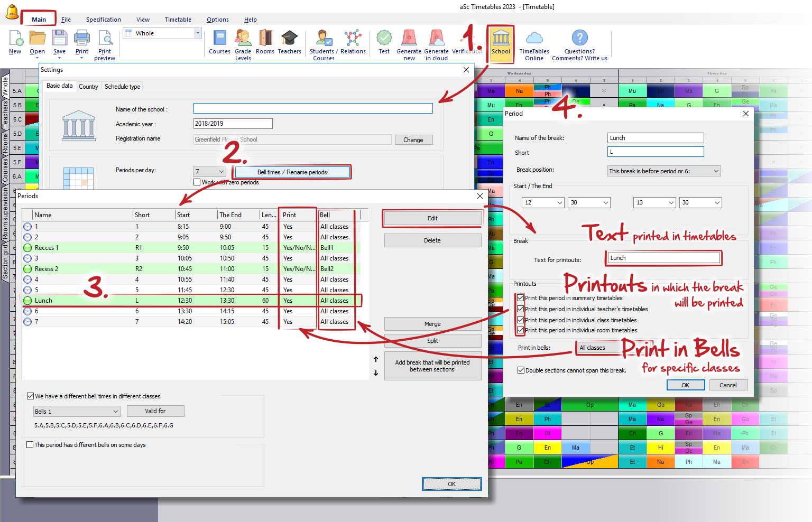Open a timetable file with Open icon
812x522 pixels.
pyautogui.click(x=37, y=38)
